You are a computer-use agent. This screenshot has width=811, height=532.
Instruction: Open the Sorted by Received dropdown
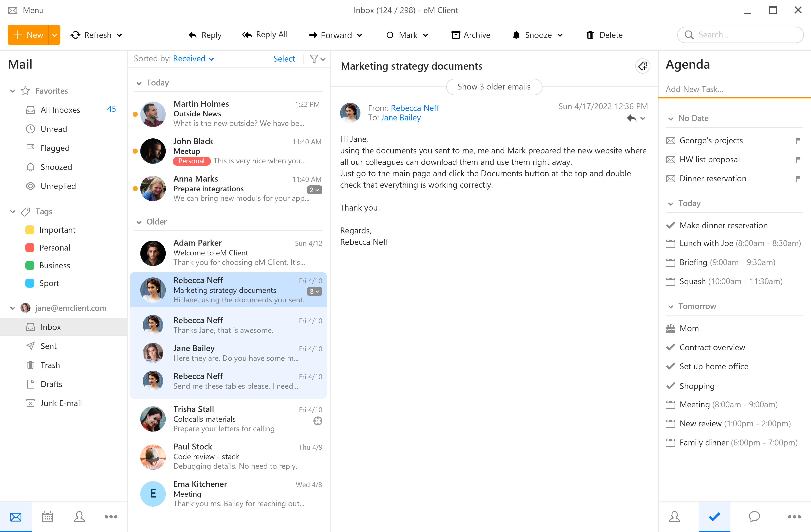click(193, 58)
